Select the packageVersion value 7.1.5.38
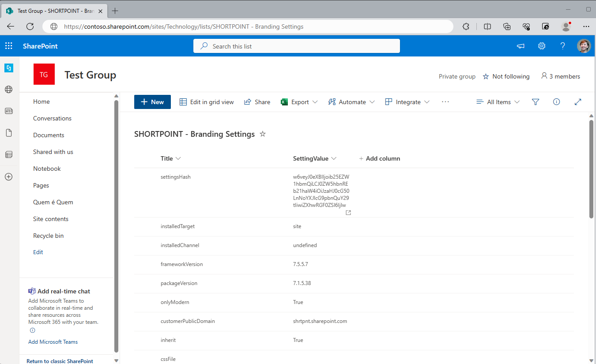 tap(302, 283)
